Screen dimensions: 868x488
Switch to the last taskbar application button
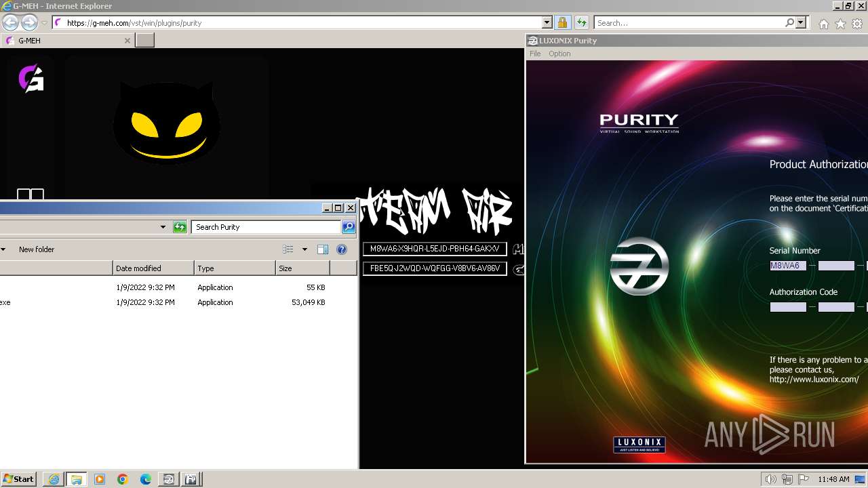pyautogui.click(x=191, y=479)
